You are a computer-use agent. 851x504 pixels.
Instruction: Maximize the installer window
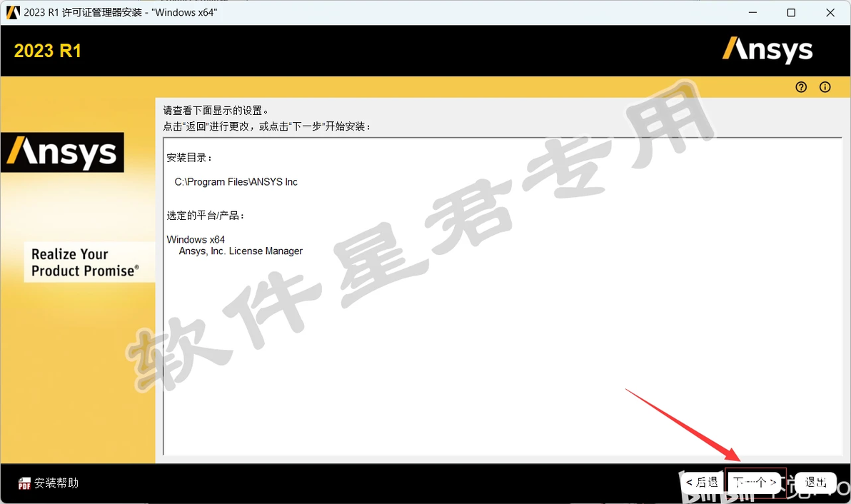pos(791,12)
